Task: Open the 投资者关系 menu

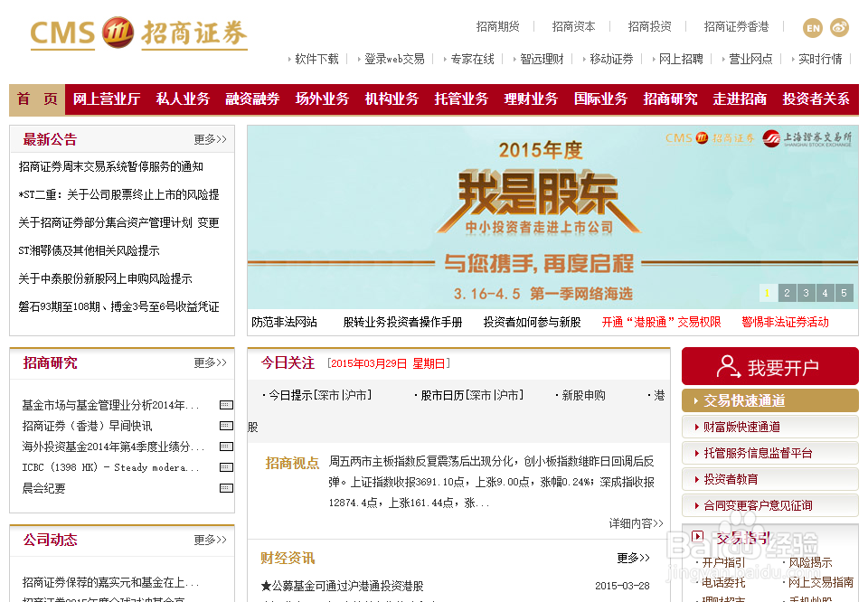Action: click(x=816, y=99)
